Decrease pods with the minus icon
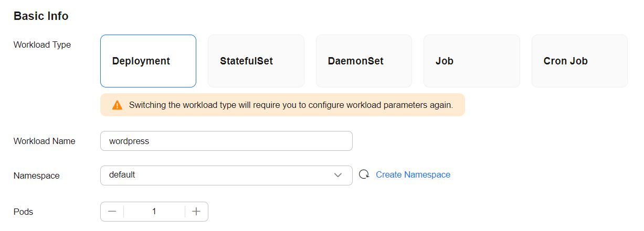Screen dimensions: 644x231 (x=112, y=211)
